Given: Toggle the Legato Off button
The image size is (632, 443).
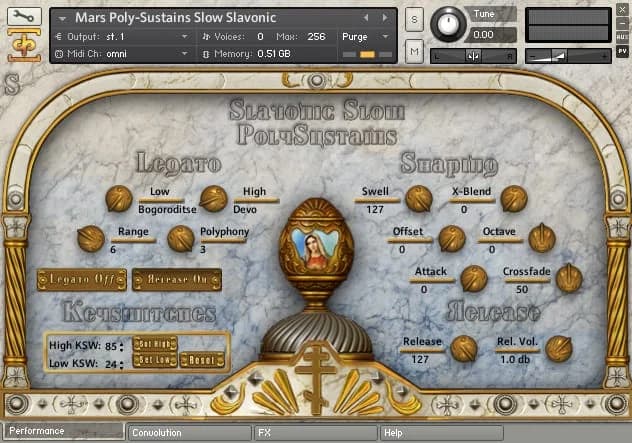Looking at the screenshot, I should pos(82,279).
